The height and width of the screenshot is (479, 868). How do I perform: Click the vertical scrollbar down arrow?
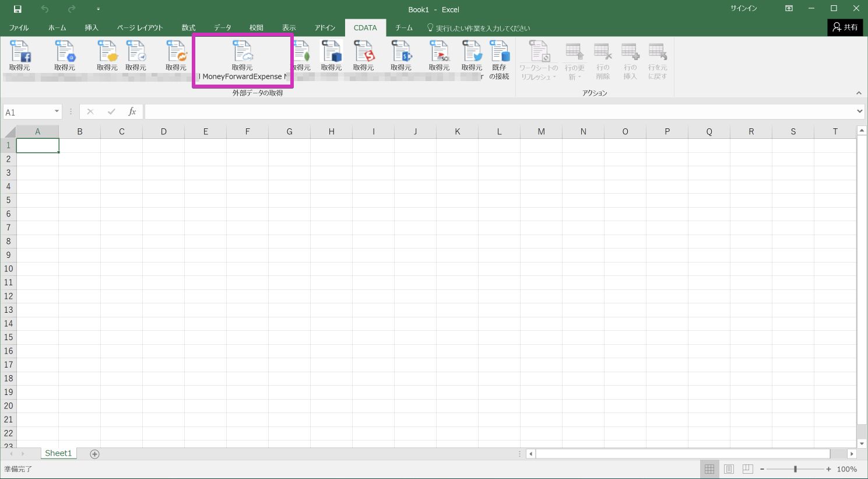coord(862,443)
